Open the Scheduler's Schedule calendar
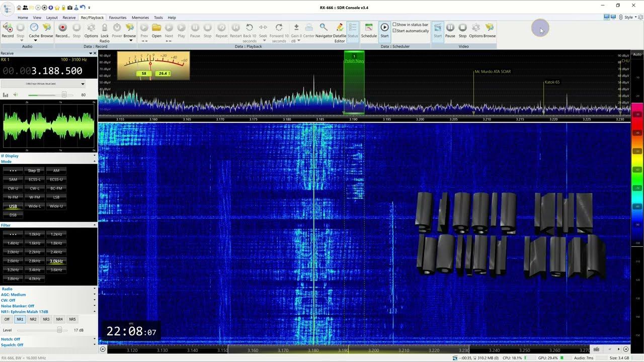 [x=369, y=30]
